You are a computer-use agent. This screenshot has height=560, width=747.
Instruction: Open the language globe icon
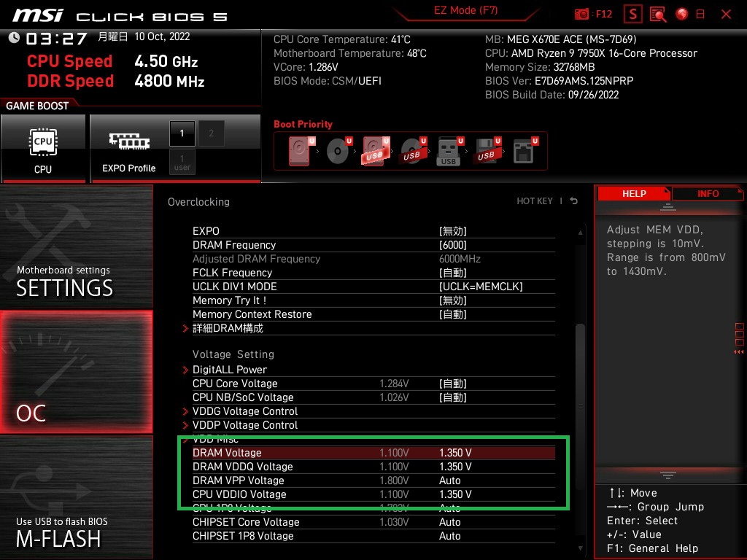point(682,14)
